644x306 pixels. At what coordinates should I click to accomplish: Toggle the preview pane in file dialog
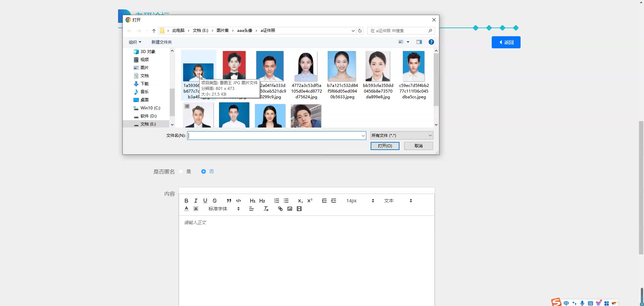click(x=419, y=42)
